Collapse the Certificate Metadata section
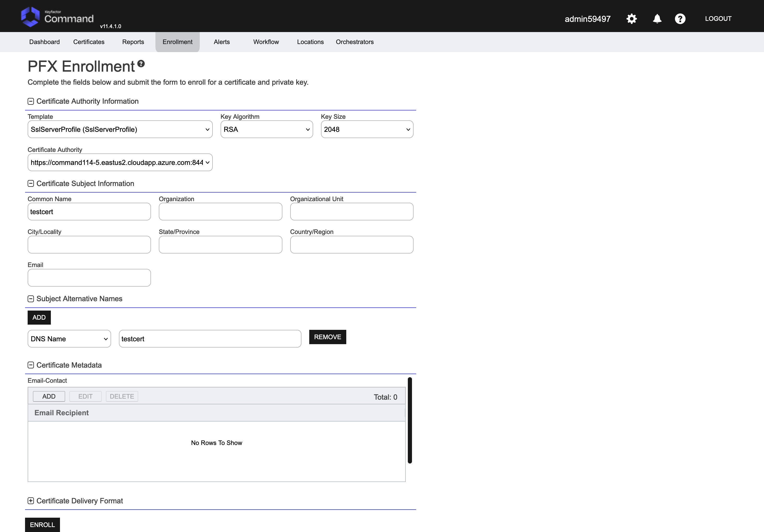Viewport: 764px width, 532px height. pos(31,365)
